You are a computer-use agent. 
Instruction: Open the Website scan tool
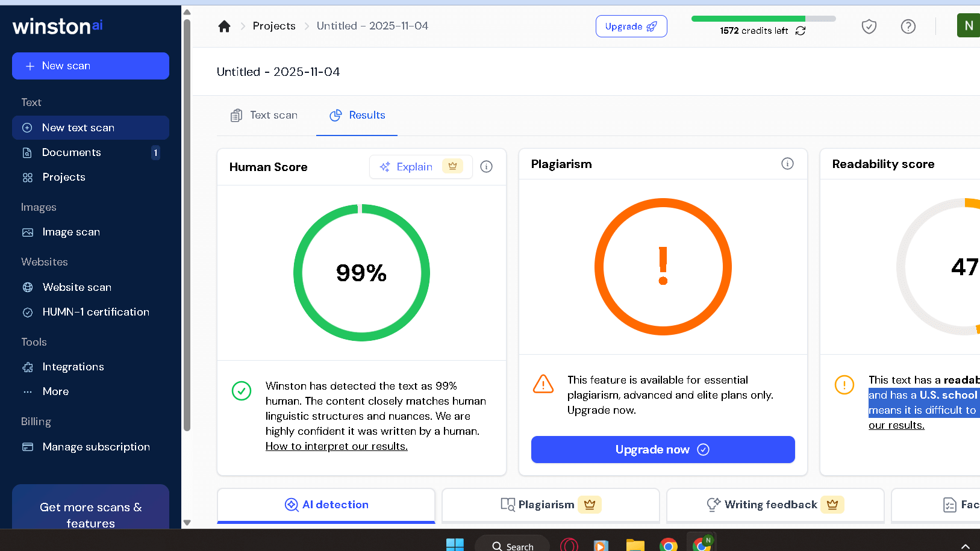pos(76,287)
